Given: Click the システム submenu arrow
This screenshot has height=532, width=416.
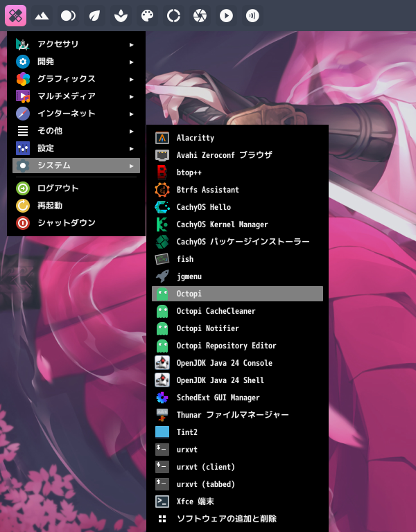Looking at the screenshot, I should click(132, 166).
